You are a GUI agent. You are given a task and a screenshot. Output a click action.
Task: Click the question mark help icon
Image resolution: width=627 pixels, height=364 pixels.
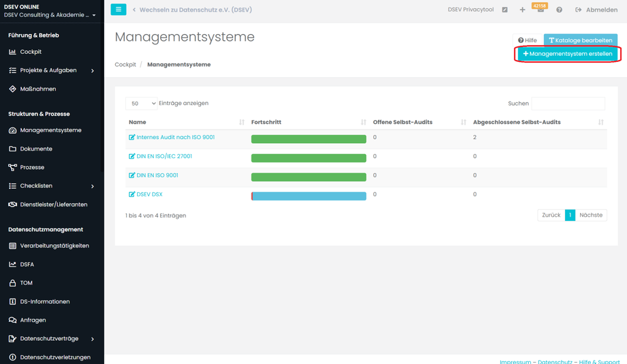tap(559, 10)
